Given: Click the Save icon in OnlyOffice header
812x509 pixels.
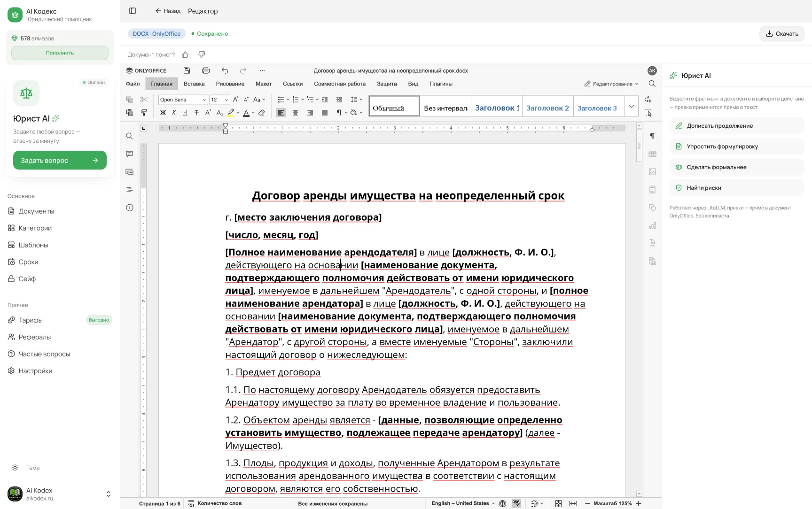Looking at the screenshot, I should [x=187, y=70].
